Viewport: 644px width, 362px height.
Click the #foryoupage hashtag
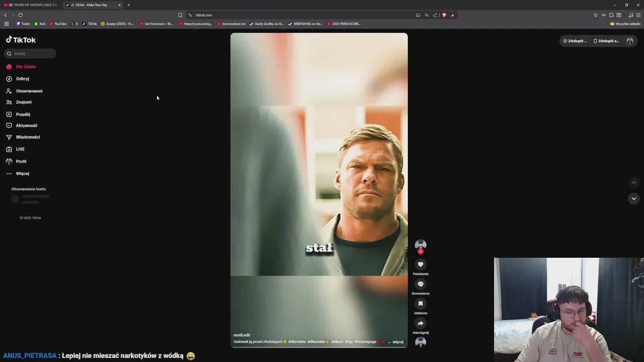pyautogui.click(x=366, y=342)
